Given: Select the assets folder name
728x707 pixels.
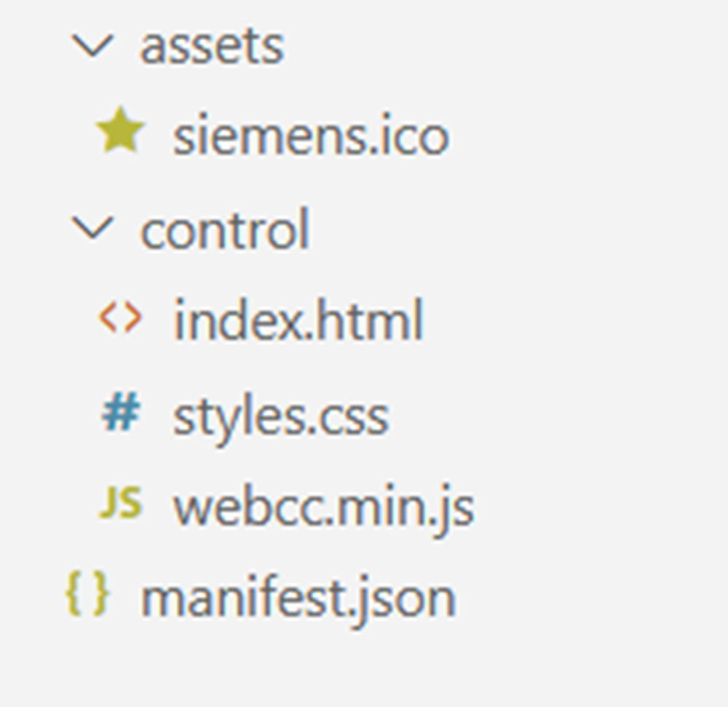Looking at the screenshot, I should pyautogui.click(x=211, y=47).
